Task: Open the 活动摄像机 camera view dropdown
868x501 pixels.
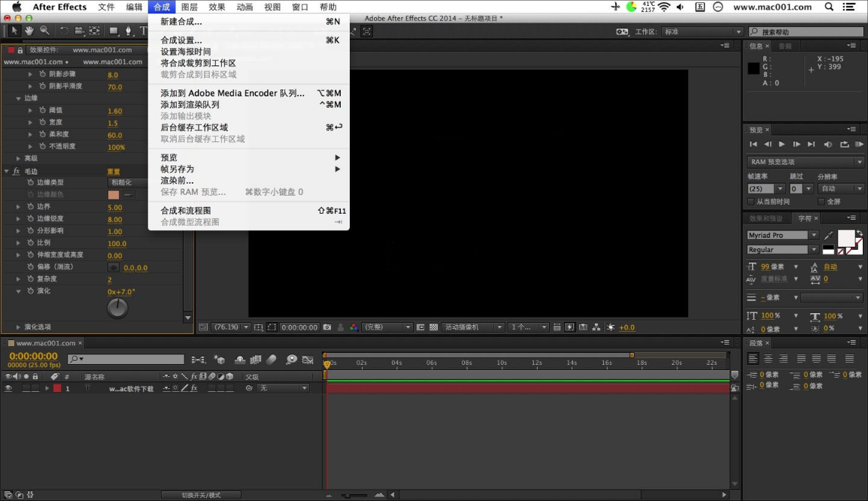Action: [474, 327]
